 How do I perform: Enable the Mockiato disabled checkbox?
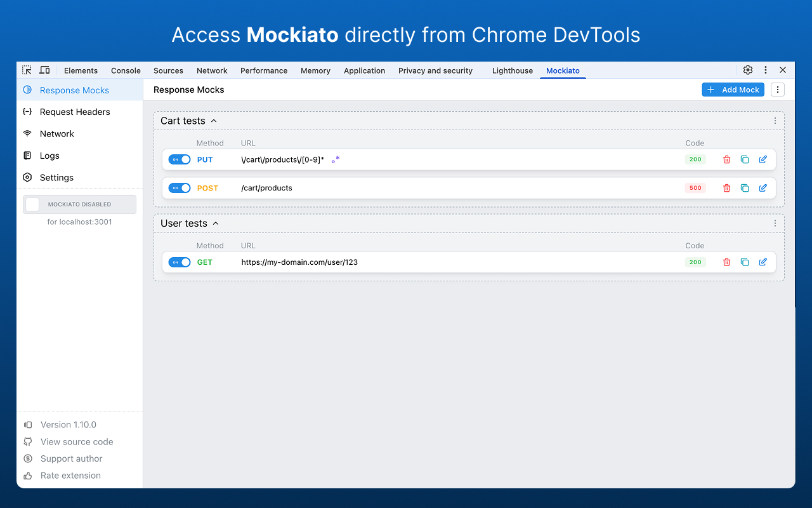click(x=32, y=204)
